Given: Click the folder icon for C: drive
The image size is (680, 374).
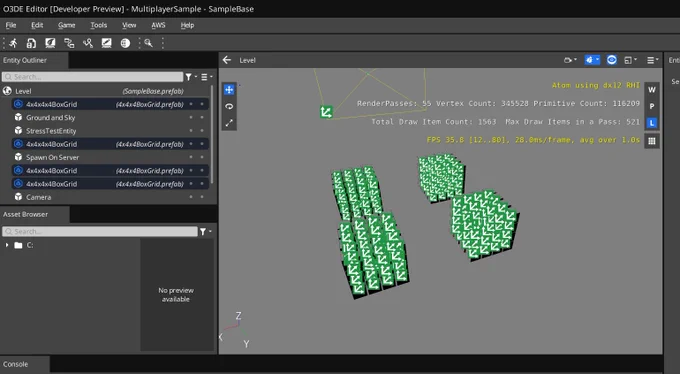Looking at the screenshot, I should coord(18,245).
